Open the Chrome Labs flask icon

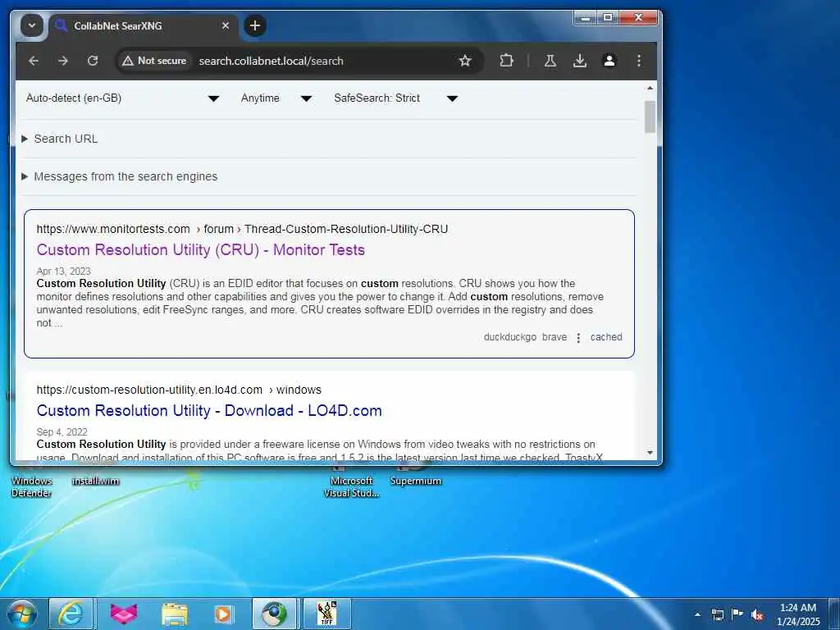(550, 61)
